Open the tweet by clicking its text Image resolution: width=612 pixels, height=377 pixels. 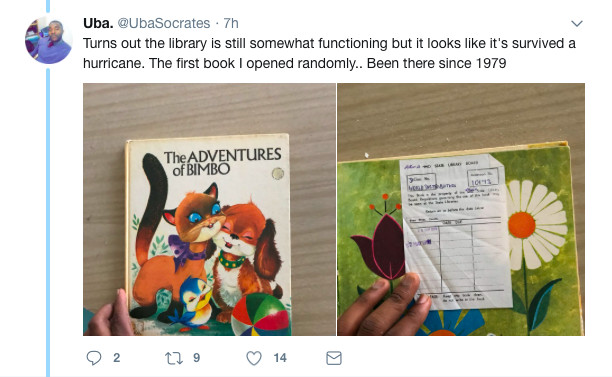point(329,53)
